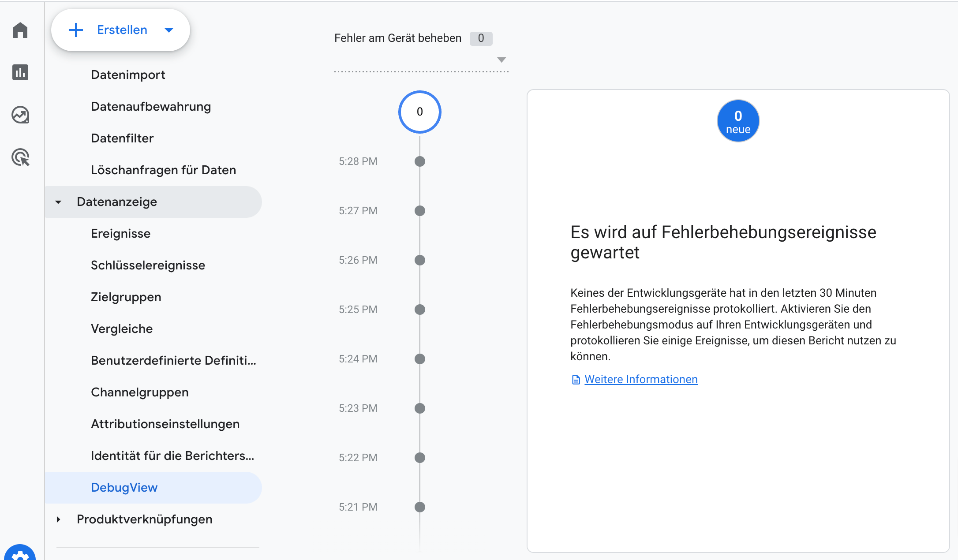Open the Advertising target cursor icon
The width and height of the screenshot is (958, 560).
pos(20,157)
